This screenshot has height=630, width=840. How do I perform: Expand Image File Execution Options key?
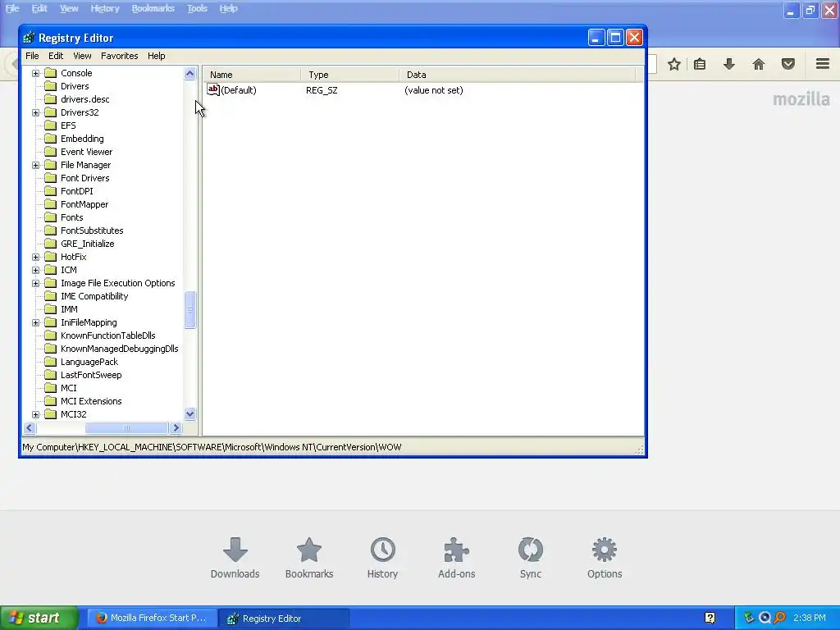pyautogui.click(x=35, y=283)
